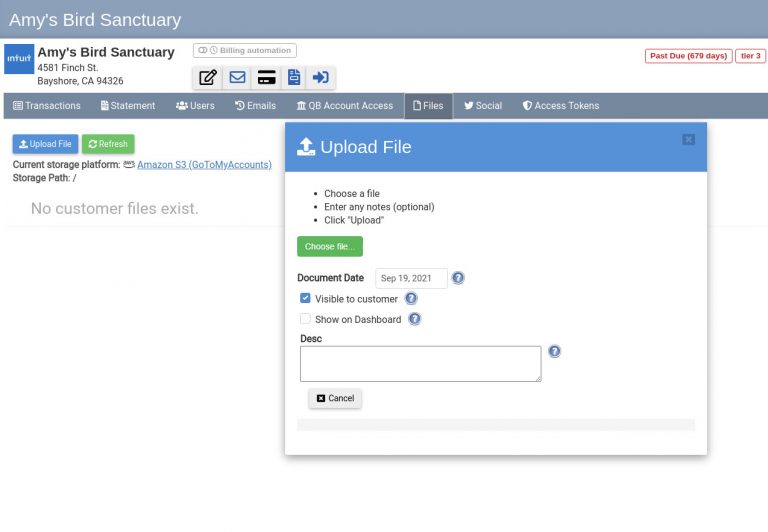The image size is (768, 532).
Task: Close the Upload File dialog
Action: (x=688, y=140)
